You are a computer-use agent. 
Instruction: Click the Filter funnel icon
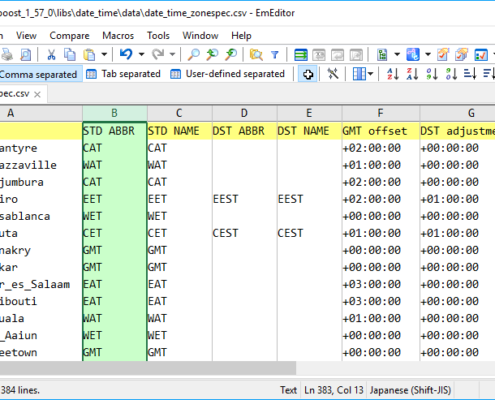[274, 54]
